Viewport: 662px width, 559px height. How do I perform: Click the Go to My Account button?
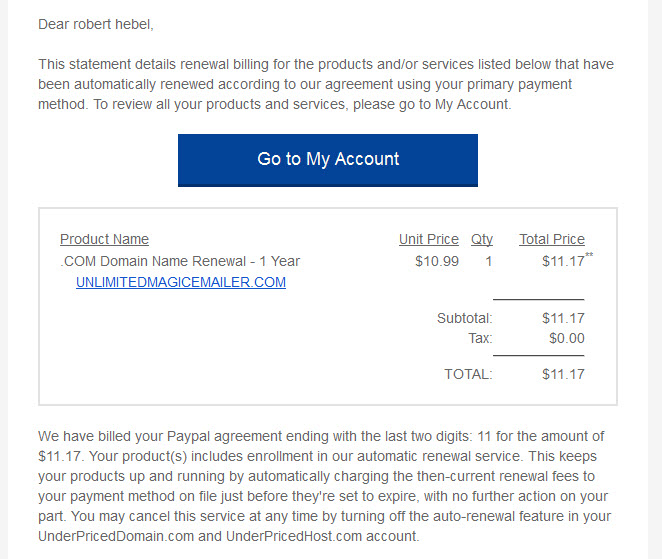coord(328,160)
